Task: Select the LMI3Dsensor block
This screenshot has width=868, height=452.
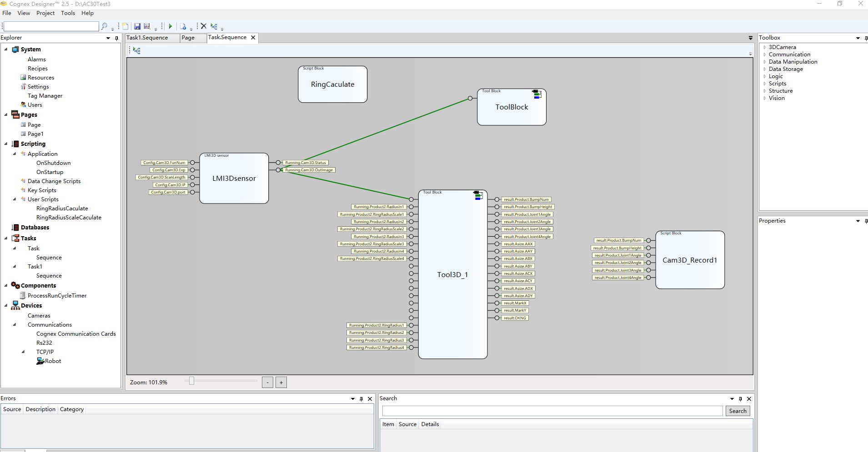Action: coord(234,178)
